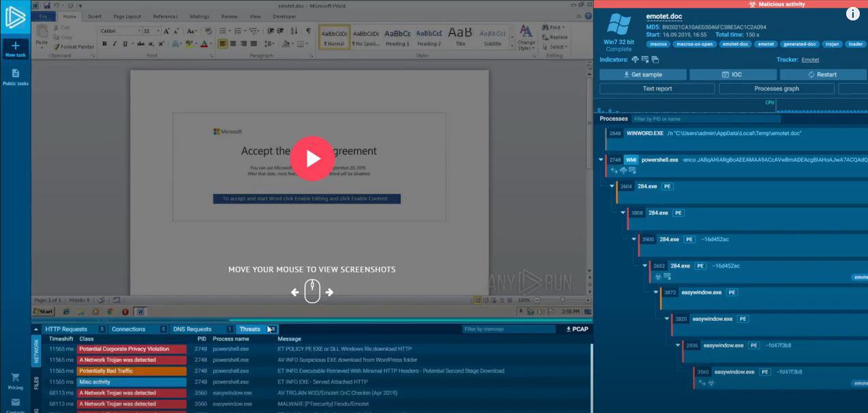Click the PE badge on process 2604

[668, 186]
